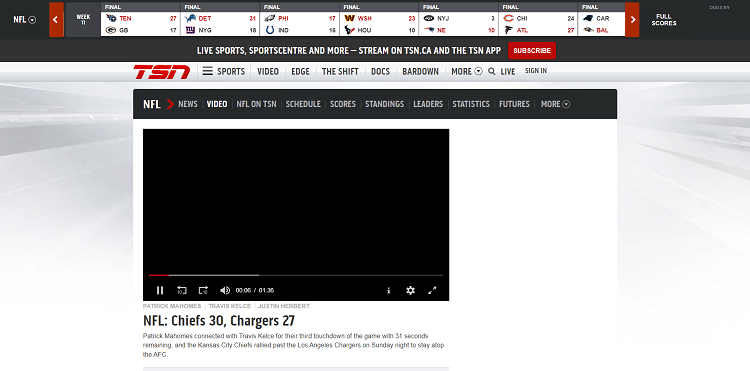The width and height of the screenshot is (750, 371).
Task: Click the Sign In link
Action: (536, 71)
